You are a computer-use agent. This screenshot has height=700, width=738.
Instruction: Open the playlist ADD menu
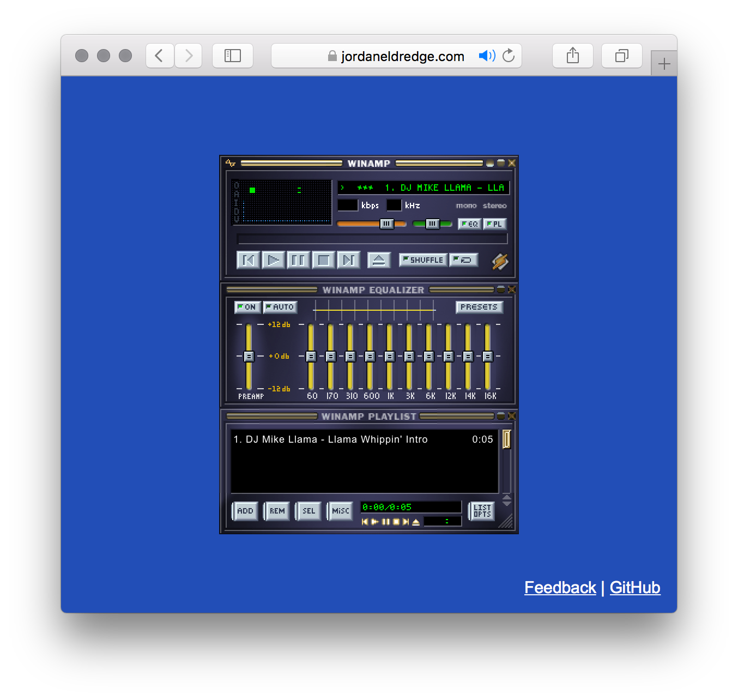245,511
